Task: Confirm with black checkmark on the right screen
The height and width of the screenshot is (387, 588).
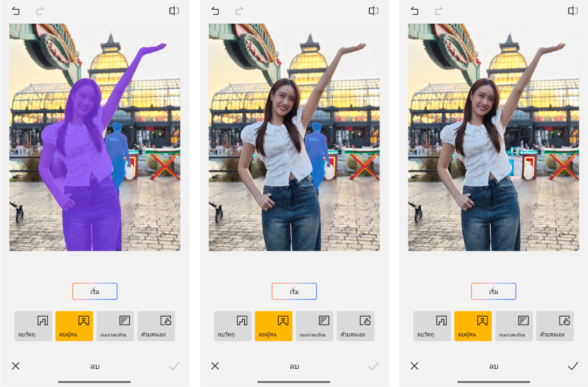Action: coord(573,366)
